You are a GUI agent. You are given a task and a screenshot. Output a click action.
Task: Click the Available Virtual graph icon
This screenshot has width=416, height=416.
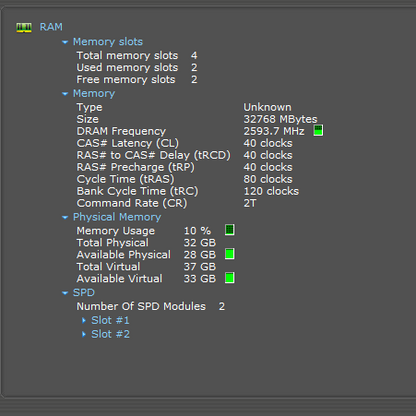[230, 278]
